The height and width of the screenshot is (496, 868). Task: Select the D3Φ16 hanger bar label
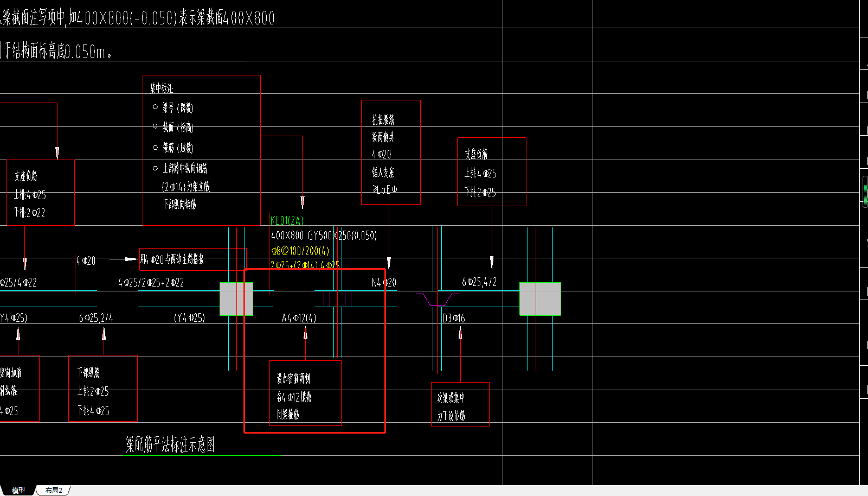(453, 318)
